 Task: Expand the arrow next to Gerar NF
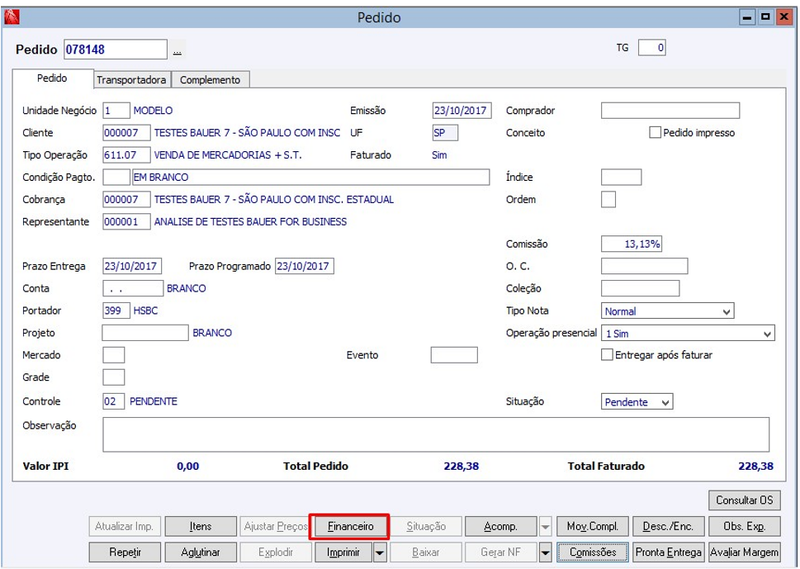point(545,552)
